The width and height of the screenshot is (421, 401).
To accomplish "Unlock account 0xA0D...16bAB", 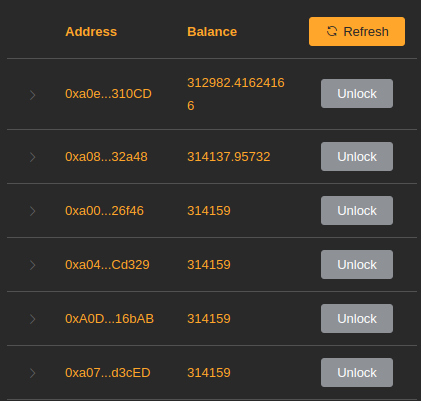I will coord(357,319).
